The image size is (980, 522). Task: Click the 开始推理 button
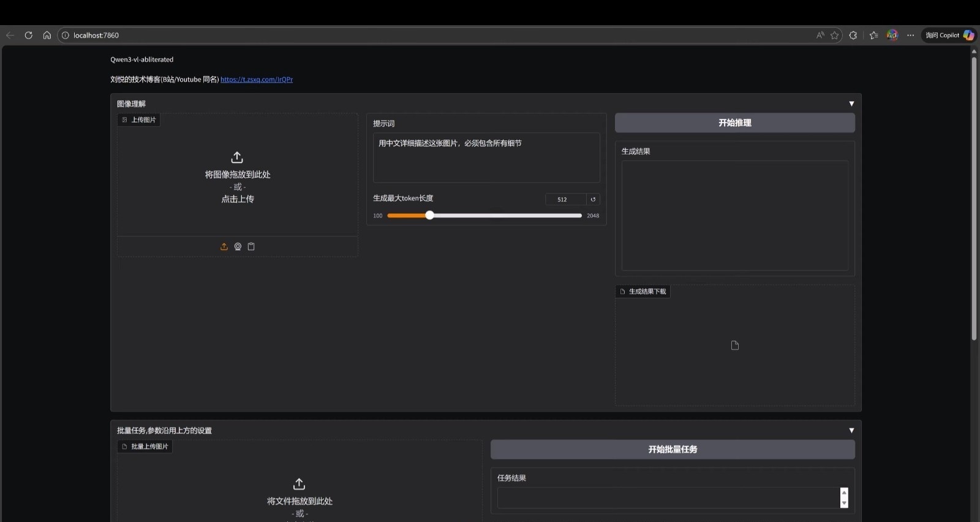click(734, 123)
